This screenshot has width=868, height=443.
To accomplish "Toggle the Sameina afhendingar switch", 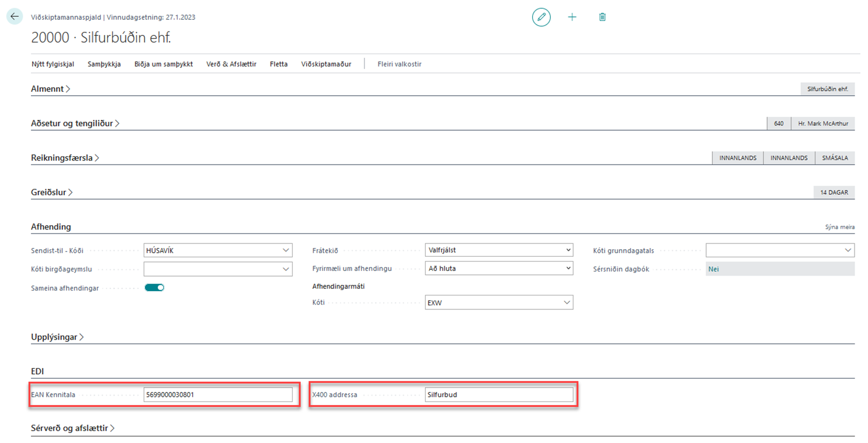I will (x=155, y=287).
